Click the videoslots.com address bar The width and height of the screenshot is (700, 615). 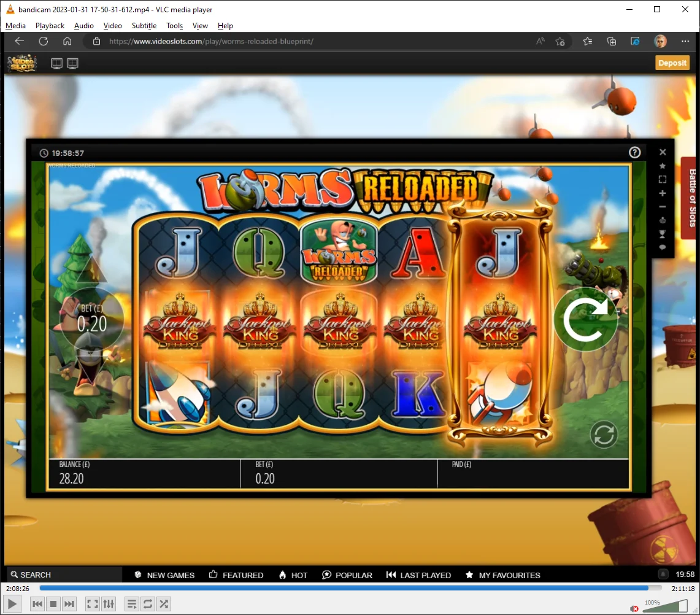[312, 41]
